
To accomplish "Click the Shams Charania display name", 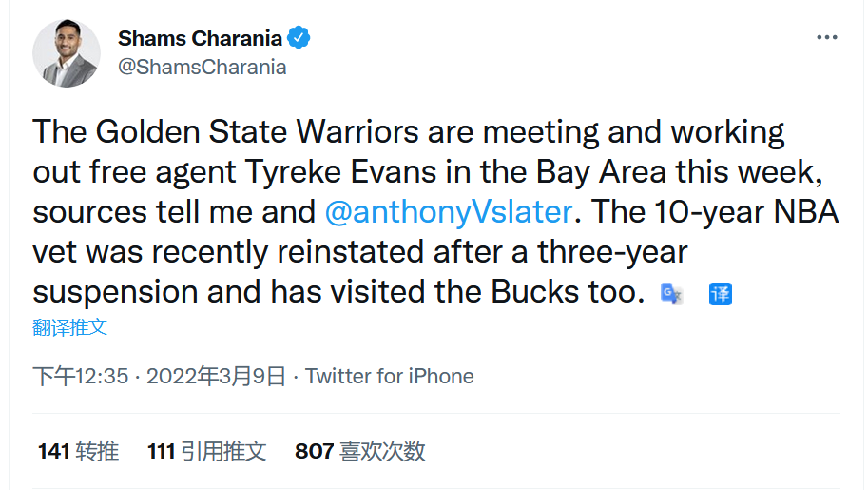I will coord(200,38).
